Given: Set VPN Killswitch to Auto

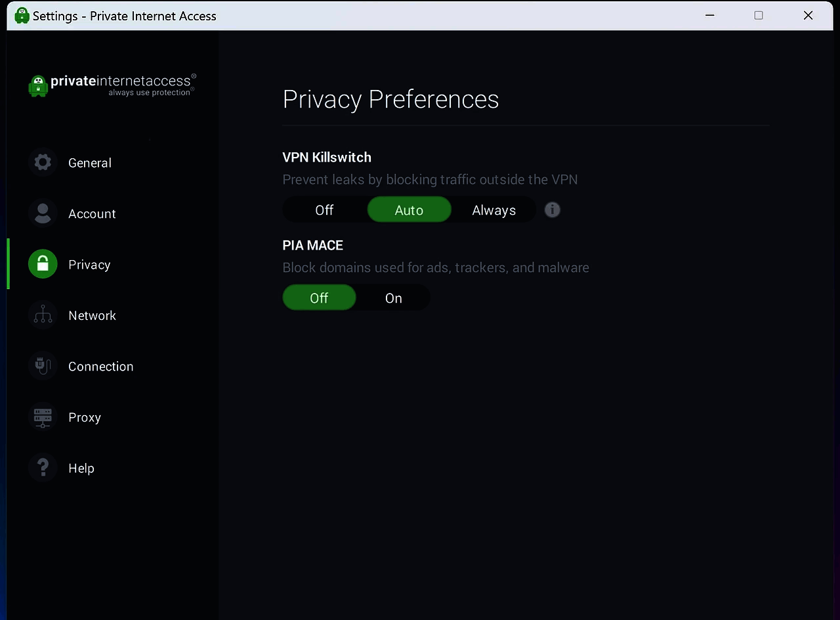Looking at the screenshot, I should coord(409,210).
